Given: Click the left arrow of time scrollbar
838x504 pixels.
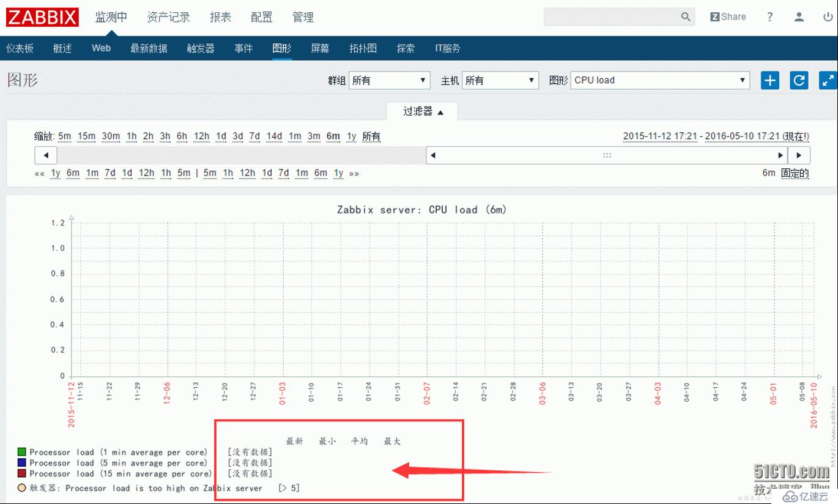Looking at the screenshot, I should 46,155.
